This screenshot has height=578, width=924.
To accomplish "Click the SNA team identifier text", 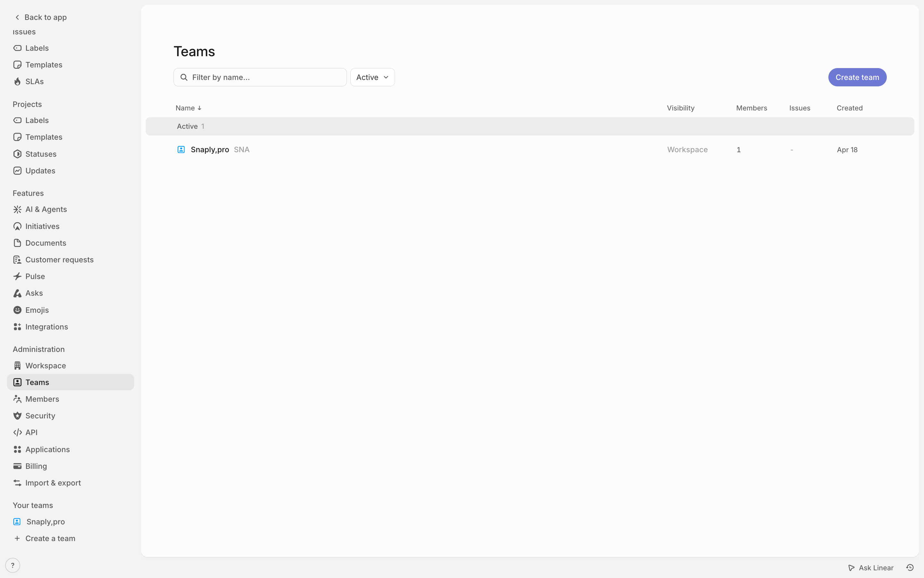I will tap(241, 149).
